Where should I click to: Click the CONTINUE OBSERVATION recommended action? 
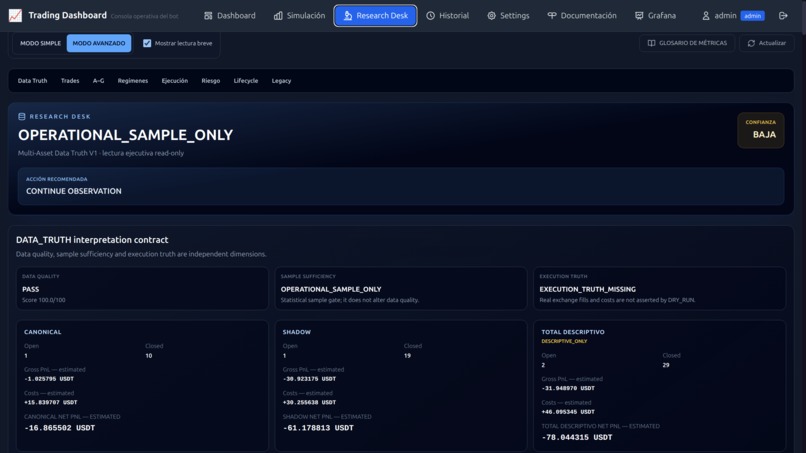74,191
